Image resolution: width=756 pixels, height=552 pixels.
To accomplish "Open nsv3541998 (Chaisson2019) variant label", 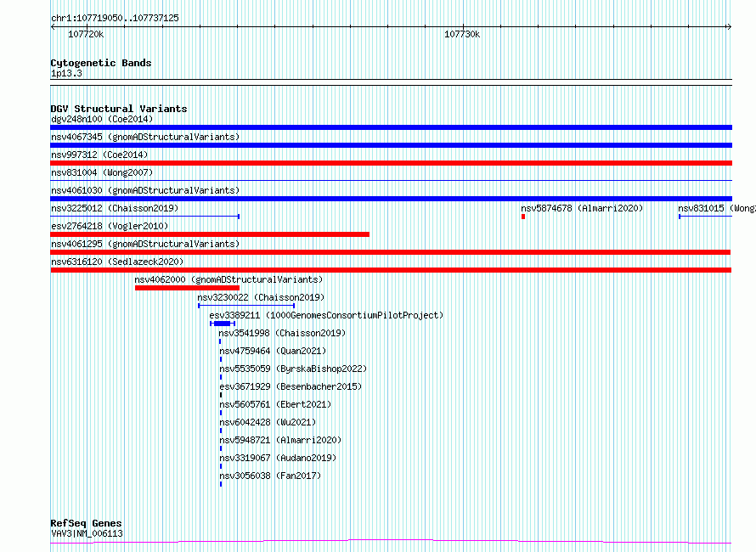I will (x=282, y=333).
